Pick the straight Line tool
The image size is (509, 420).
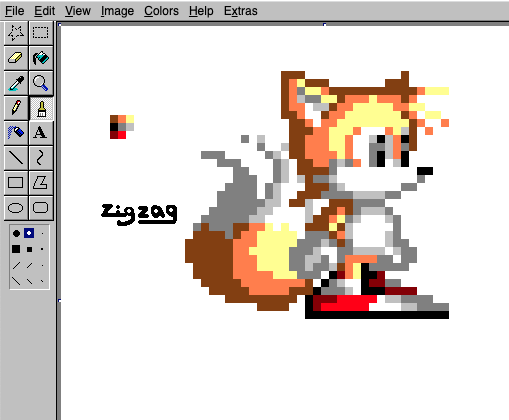[x=16, y=158]
